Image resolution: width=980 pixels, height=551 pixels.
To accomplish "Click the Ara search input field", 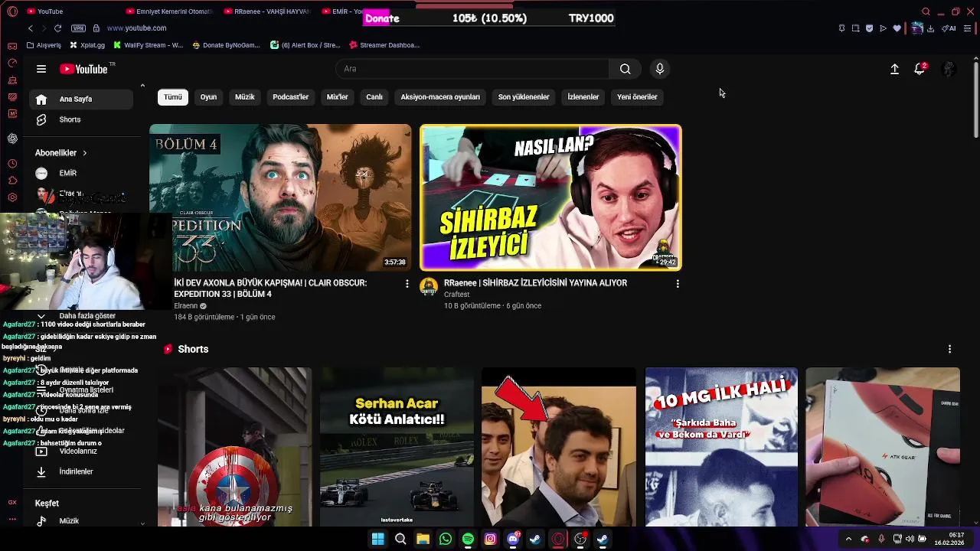I will point(472,69).
